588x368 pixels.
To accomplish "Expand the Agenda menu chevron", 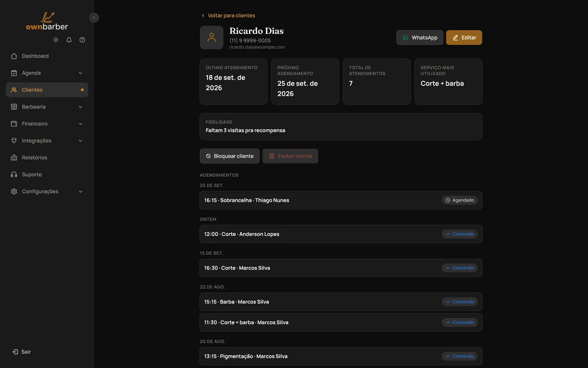I will click(x=80, y=73).
